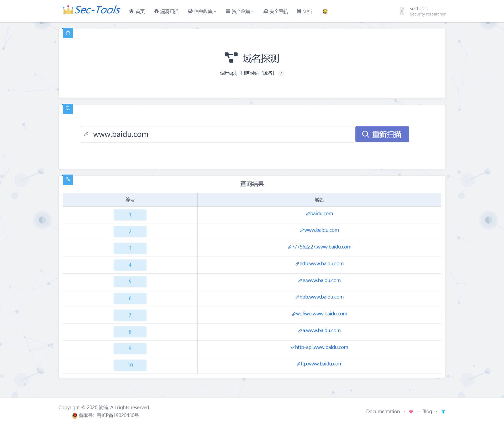Click the star icon on the top card
This screenshot has width=504, height=424.
click(68, 33)
